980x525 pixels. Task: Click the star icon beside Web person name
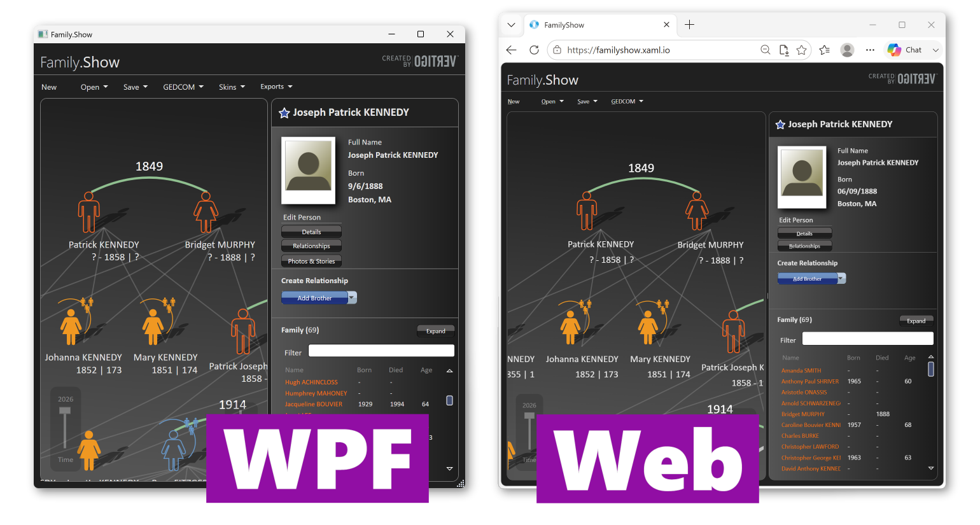780,125
